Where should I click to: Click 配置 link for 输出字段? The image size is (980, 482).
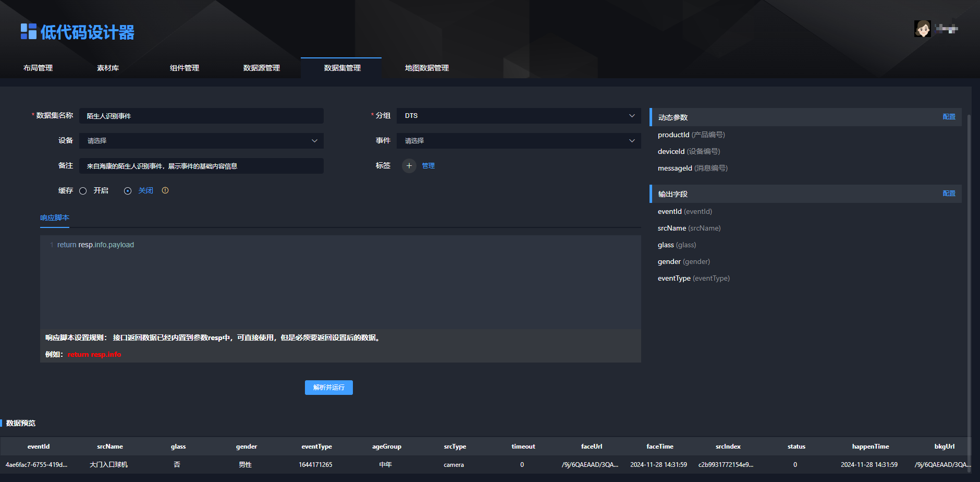pos(949,194)
